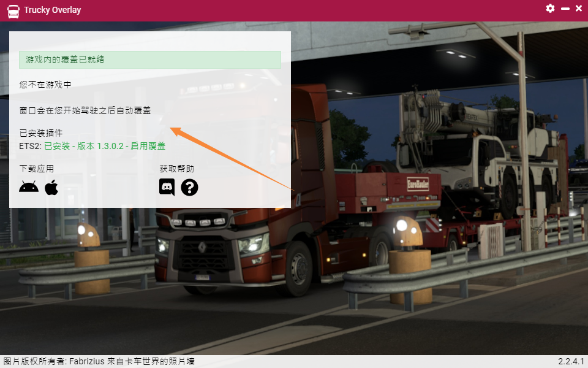Minimize the Trucky Overlay window
Image resolution: width=588 pixels, height=368 pixels.
click(565, 9)
